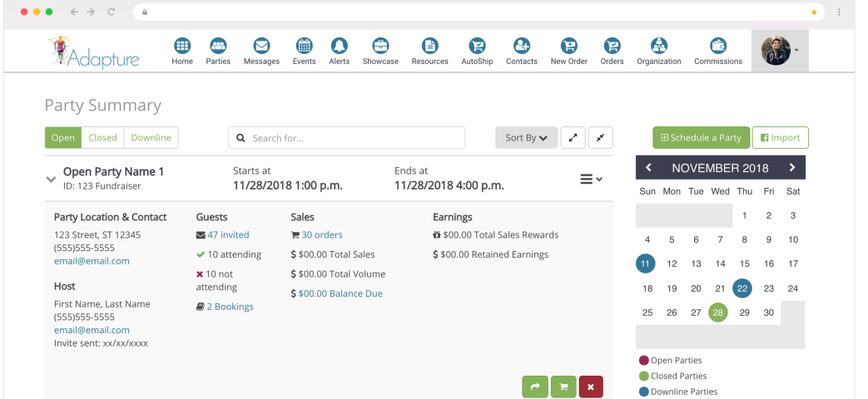Click the green share arrow button
Viewport: 868px width, 399px height.
[535, 387]
